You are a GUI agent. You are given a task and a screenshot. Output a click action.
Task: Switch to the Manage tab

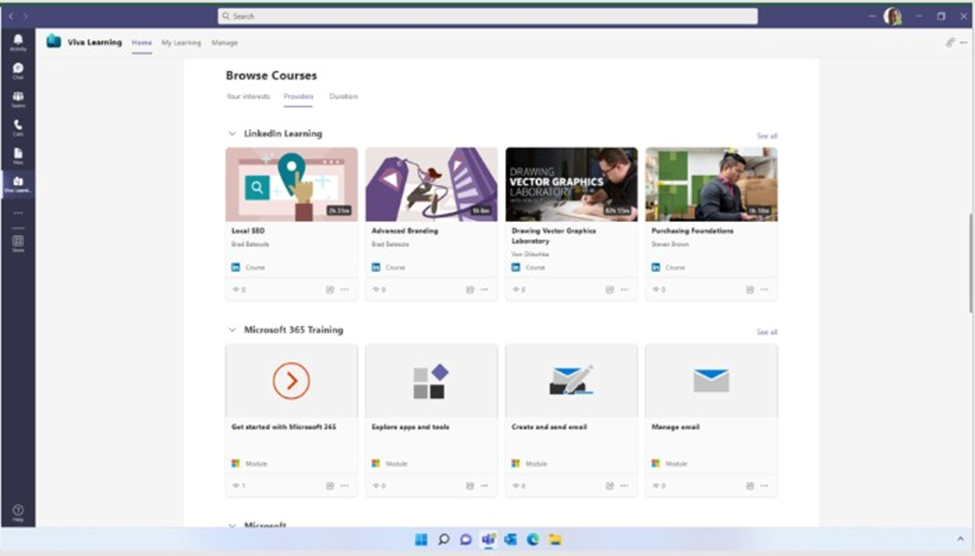coord(224,42)
